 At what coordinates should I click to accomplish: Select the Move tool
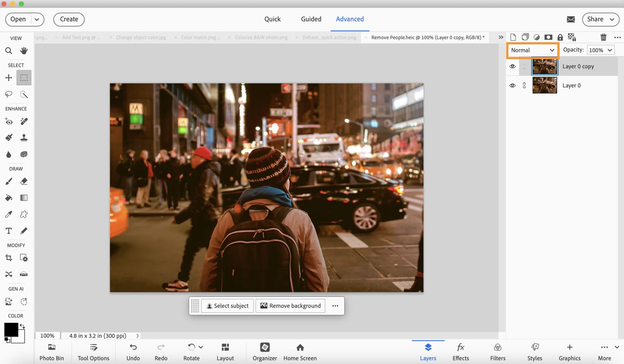(9, 78)
